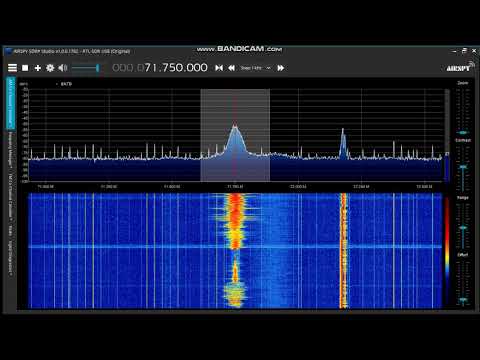Click the 71.750.000 frequency display
This screenshot has width=480, height=360.
160,68
